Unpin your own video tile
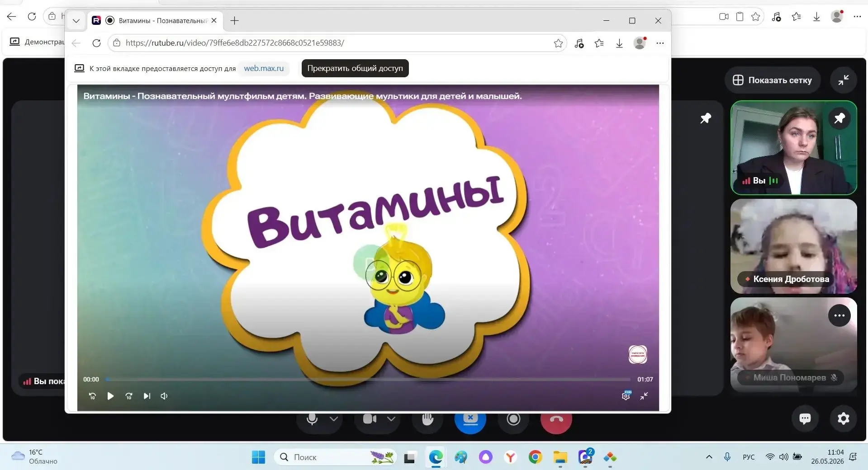 (840, 118)
